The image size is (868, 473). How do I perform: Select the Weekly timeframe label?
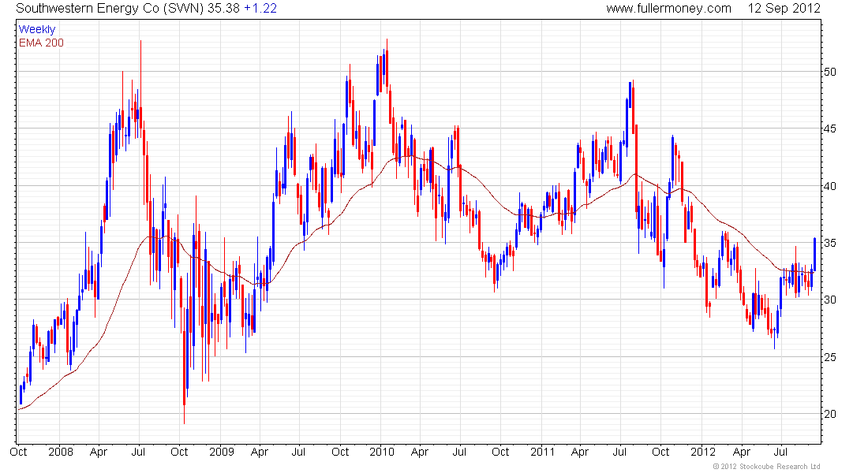coord(36,29)
